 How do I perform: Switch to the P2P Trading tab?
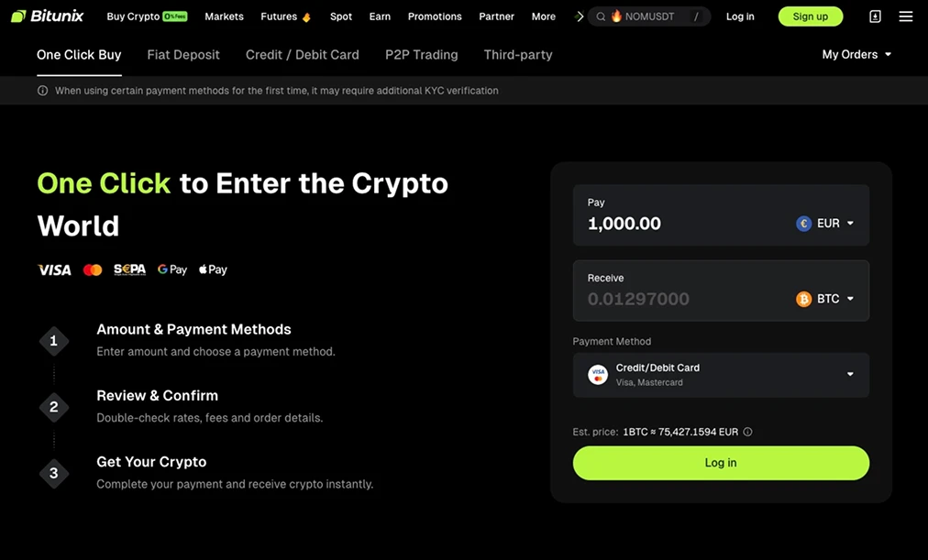pos(421,55)
